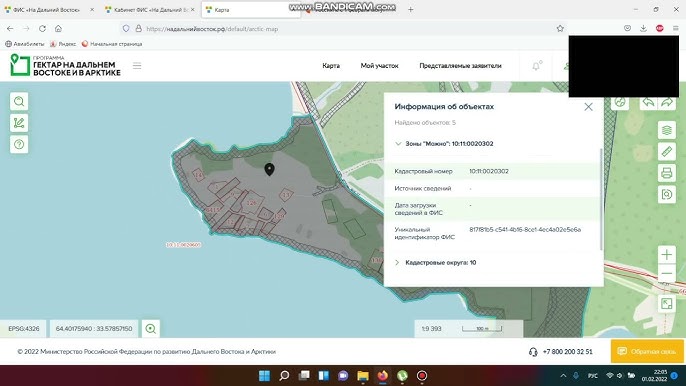Open the Карта menu item
The image size is (686, 386).
[331, 66]
